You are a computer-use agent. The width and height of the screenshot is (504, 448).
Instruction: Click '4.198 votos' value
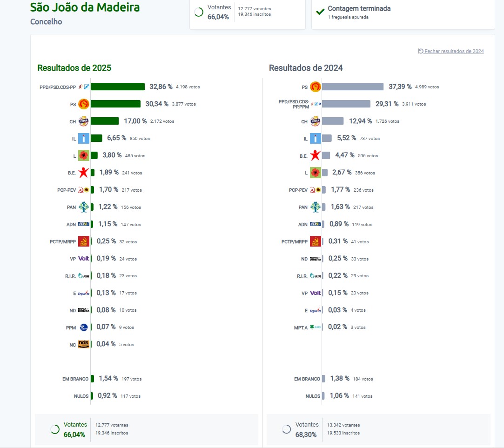pos(188,87)
